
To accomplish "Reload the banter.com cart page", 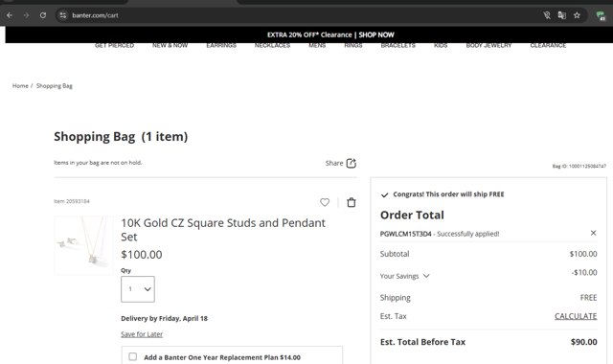I will pyautogui.click(x=43, y=15).
